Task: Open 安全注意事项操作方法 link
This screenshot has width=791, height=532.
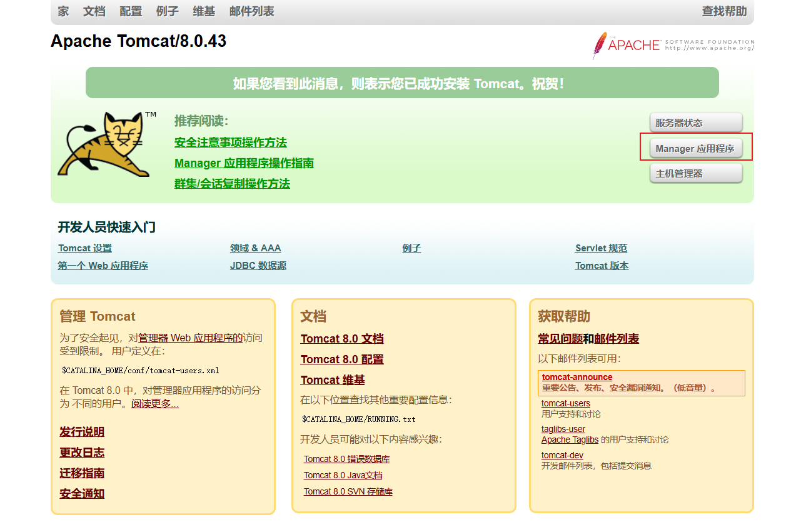Action: [x=231, y=143]
